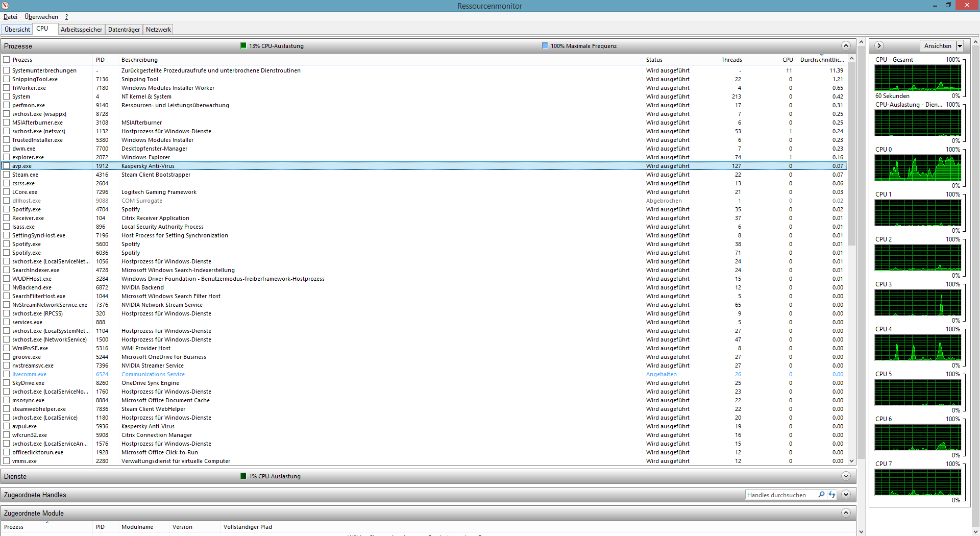Click the Ressourcenmonitor app icon in title bar
Screen dimensions: 980x536
(5, 6)
